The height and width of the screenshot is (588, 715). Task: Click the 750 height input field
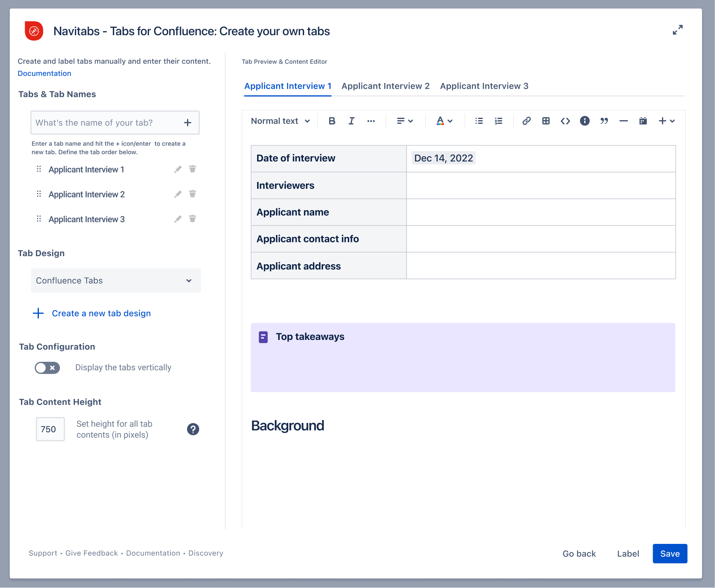tap(51, 429)
